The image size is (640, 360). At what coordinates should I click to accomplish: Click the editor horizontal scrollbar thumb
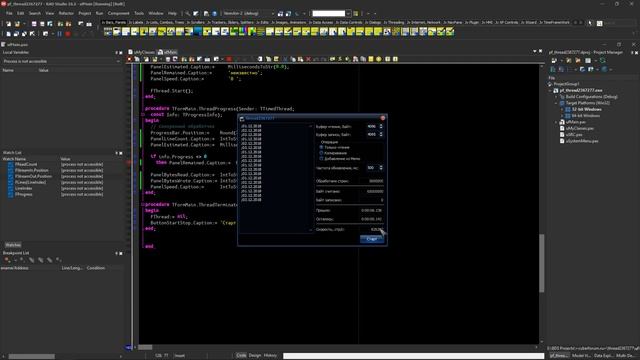[x=145, y=348]
